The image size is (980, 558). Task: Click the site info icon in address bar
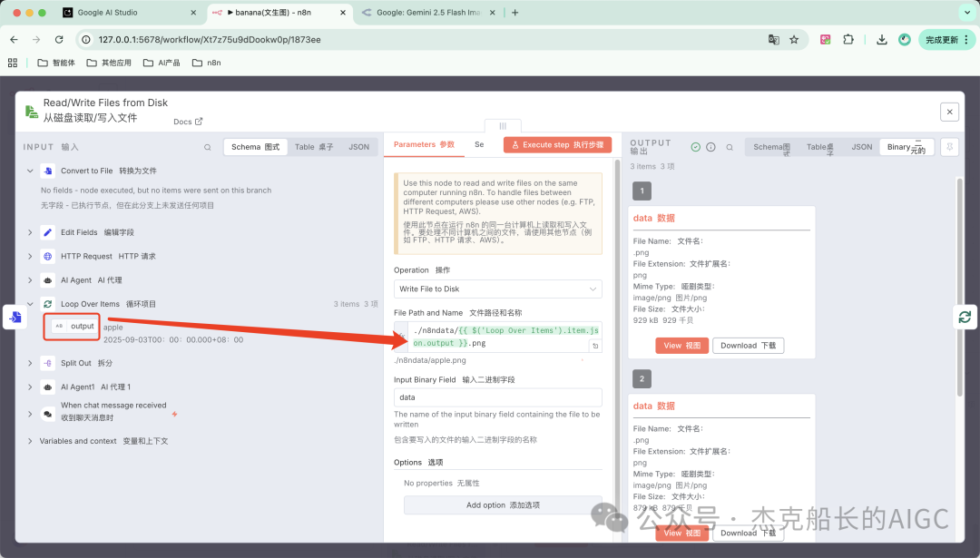click(x=86, y=39)
